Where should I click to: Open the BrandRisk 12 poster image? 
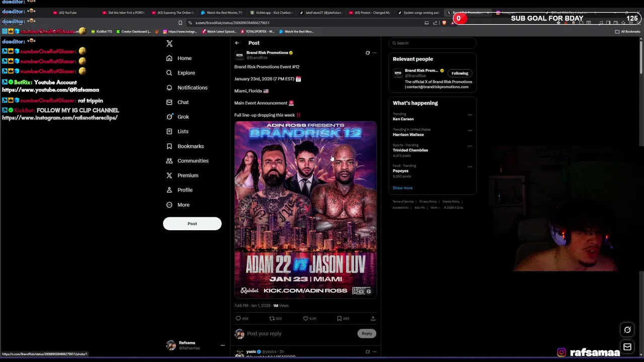tap(305, 209)
